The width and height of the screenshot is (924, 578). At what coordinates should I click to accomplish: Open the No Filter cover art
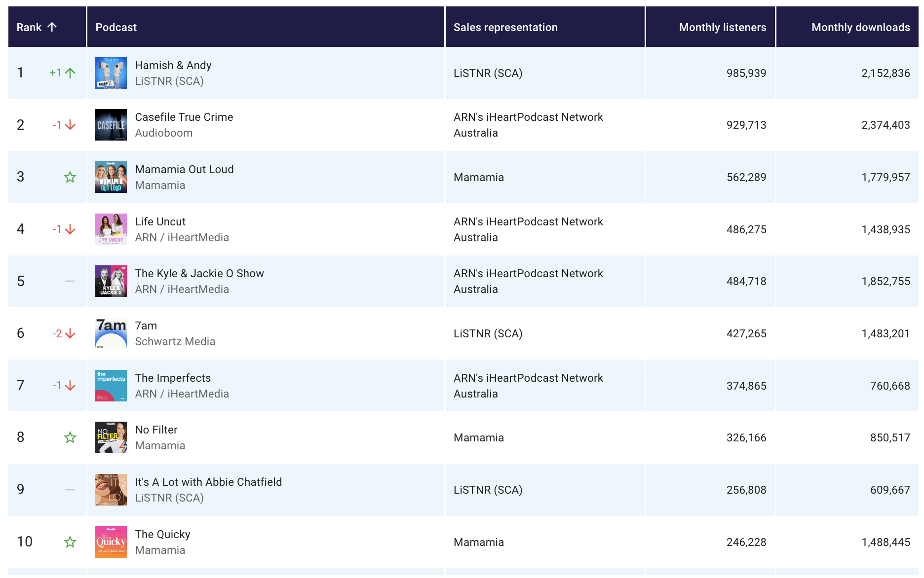[111, 437]
